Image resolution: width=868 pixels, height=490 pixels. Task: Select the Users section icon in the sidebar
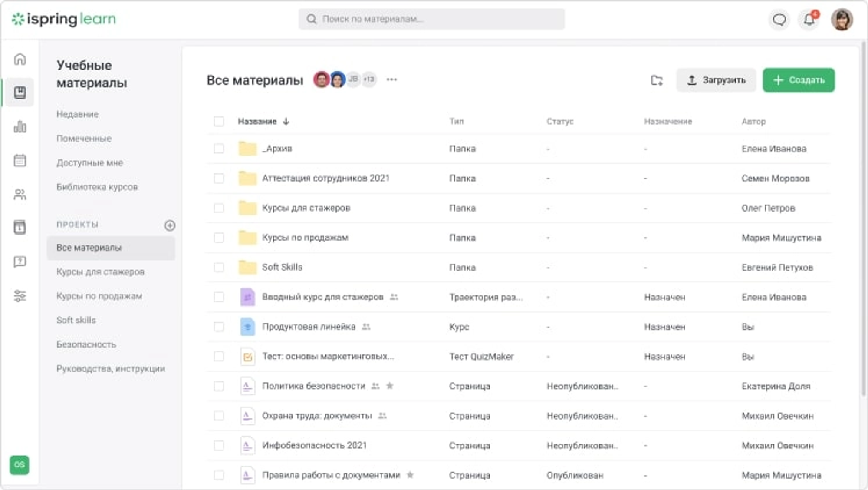pos(20,194)
